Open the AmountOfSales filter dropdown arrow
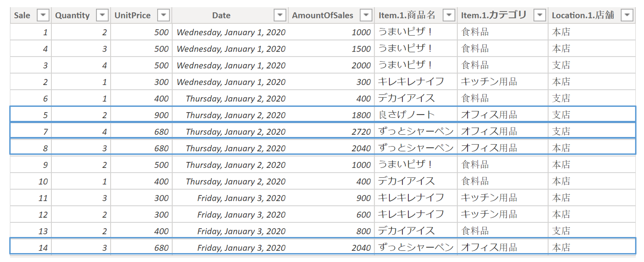 point(366,15)
